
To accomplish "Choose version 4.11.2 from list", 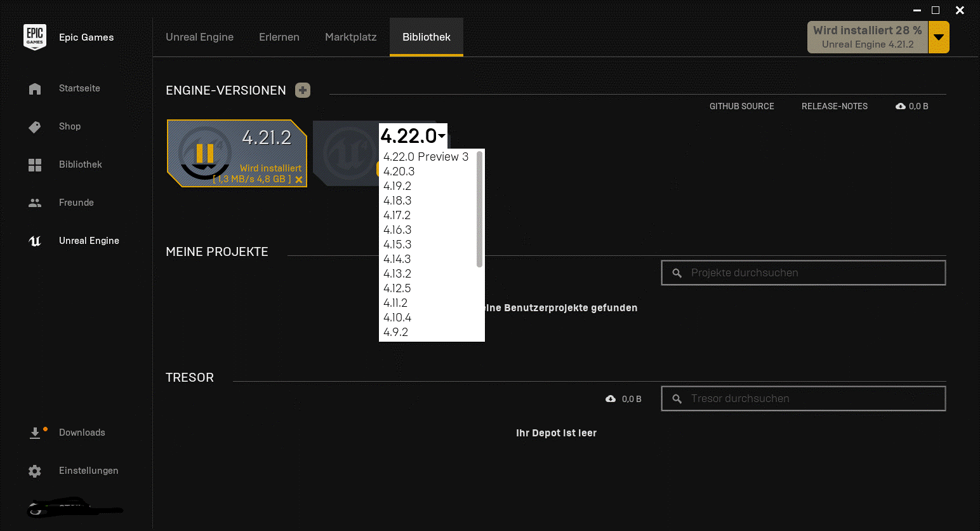I will (x=395, y=303).
